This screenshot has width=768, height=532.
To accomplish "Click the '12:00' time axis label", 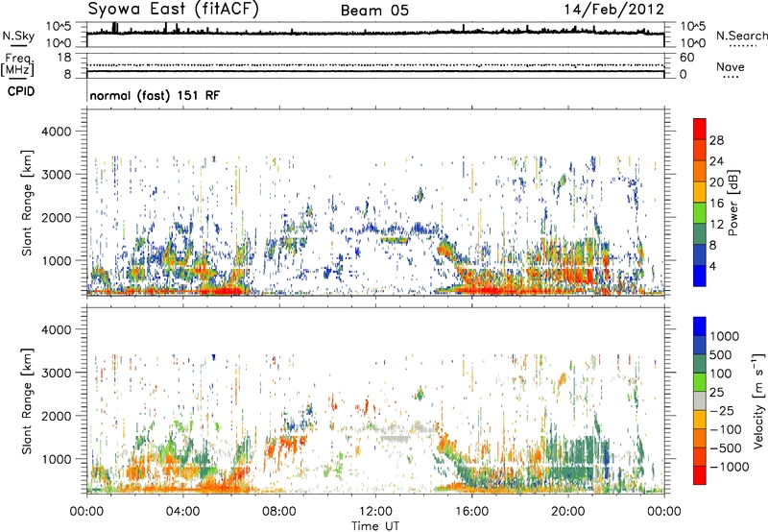I will click(x=375, y=512).
